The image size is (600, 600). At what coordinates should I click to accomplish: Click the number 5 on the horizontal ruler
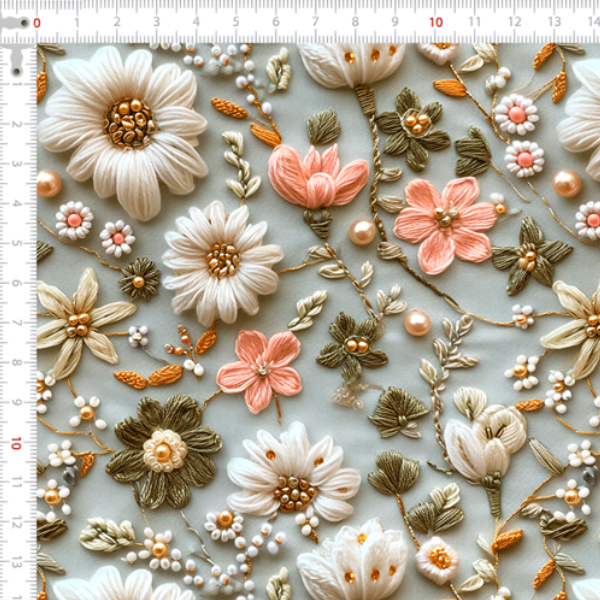[236, 22]
